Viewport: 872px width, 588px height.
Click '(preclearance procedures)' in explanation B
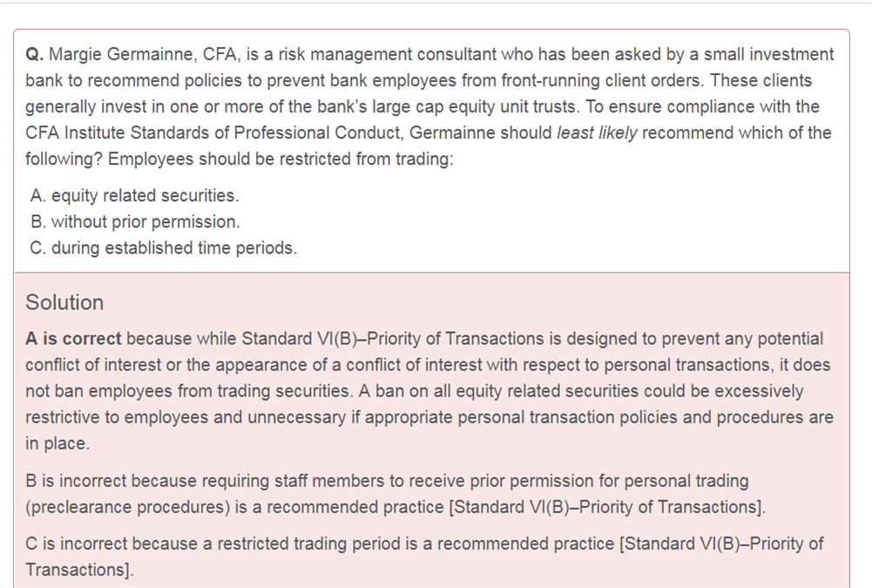(x=128, y=507)
